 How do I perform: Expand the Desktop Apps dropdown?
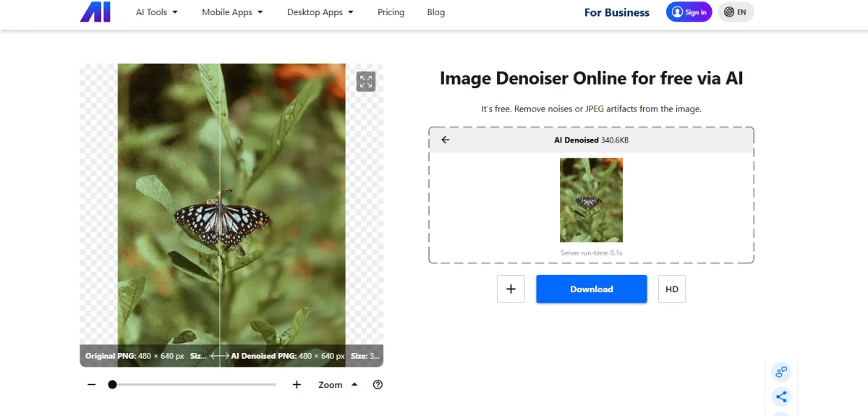point(320,12)
